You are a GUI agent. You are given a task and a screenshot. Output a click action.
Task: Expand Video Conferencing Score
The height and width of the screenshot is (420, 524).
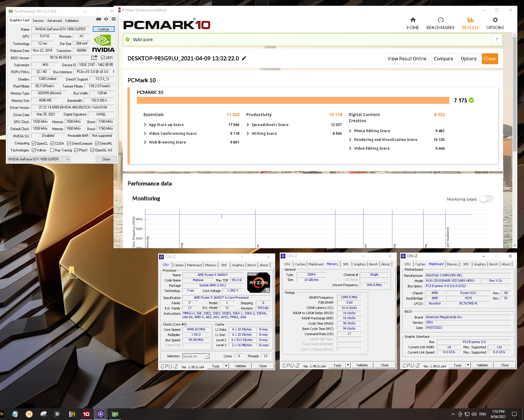[145, 133]
